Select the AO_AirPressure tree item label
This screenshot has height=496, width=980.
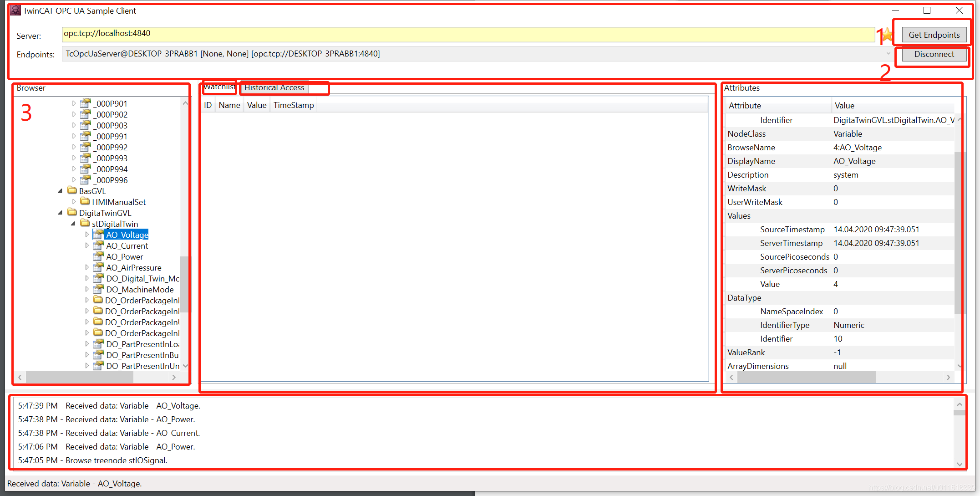click(134, 267)
